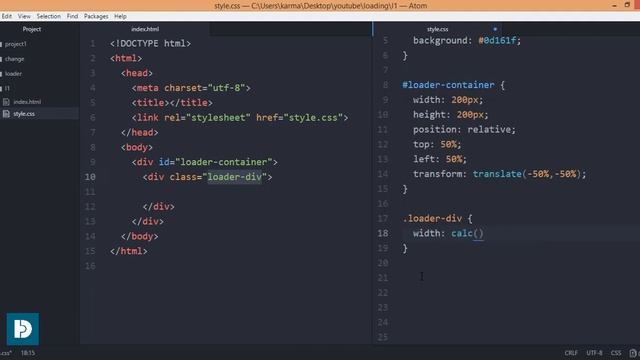640x360 pixels.
Task: Click the '<title></title>' line
Action: [x=172, y=103]
